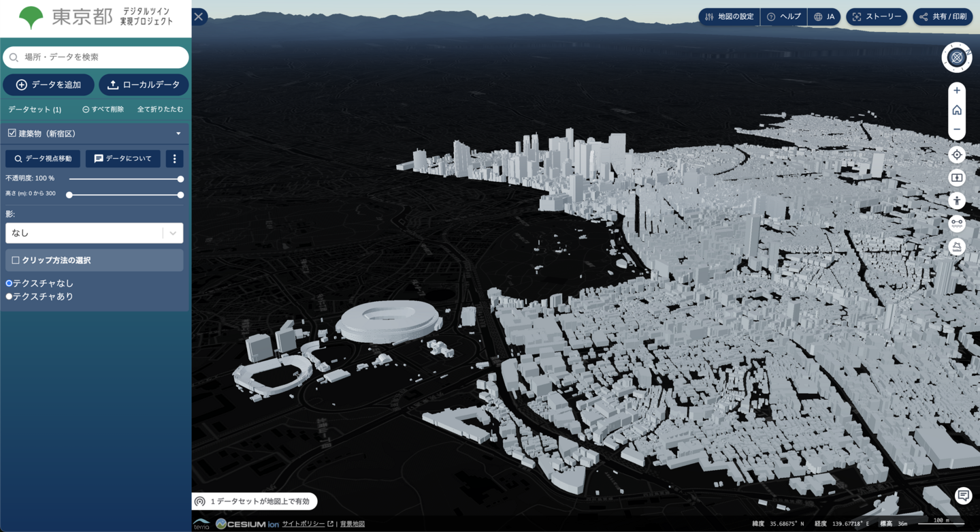This screenshot has height=532, width=980.
Task: Open the 影 shadow dropdown
Action: [x=94, y=233]
